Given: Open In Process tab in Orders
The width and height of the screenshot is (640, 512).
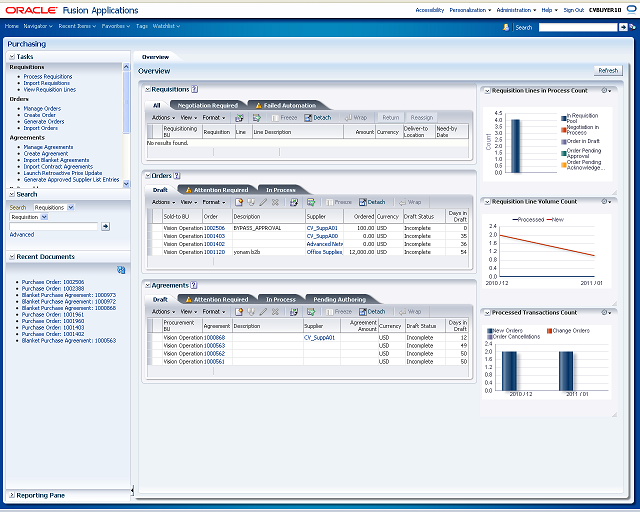Looking at the screenshot, I should click(281, 190).
